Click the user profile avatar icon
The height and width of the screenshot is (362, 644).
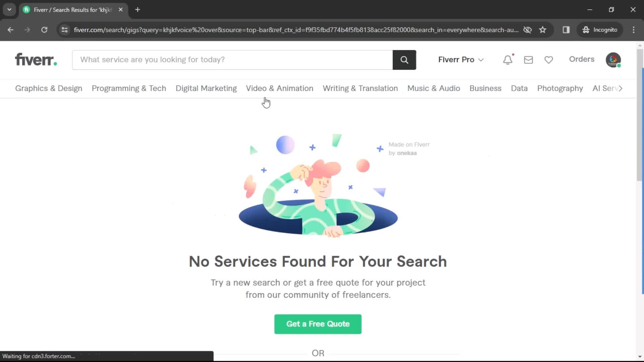pos(614,59)
